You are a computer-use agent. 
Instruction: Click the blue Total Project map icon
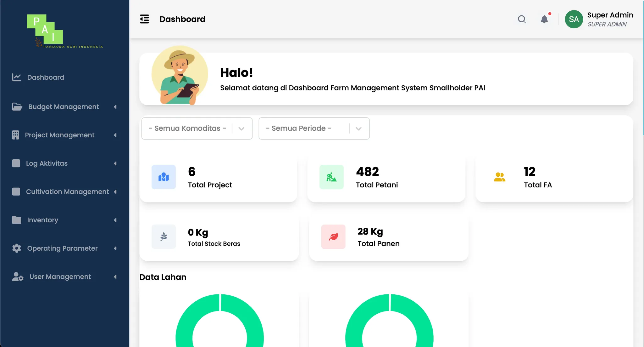click(x=164, y=177)
